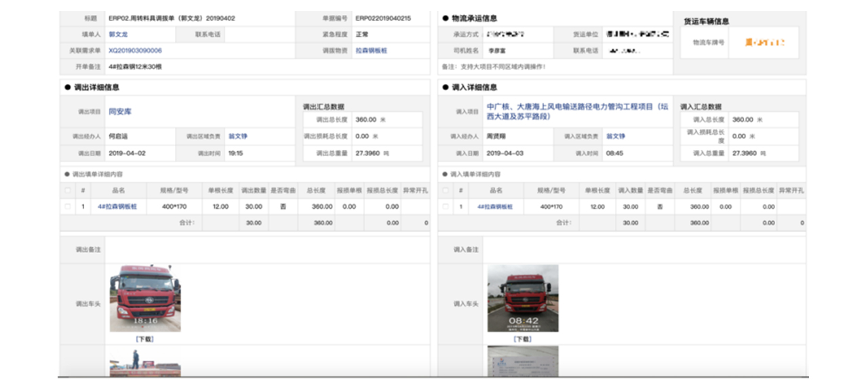
Task: Click the 物流承运信息 section heading
Action: pos(474,18)
